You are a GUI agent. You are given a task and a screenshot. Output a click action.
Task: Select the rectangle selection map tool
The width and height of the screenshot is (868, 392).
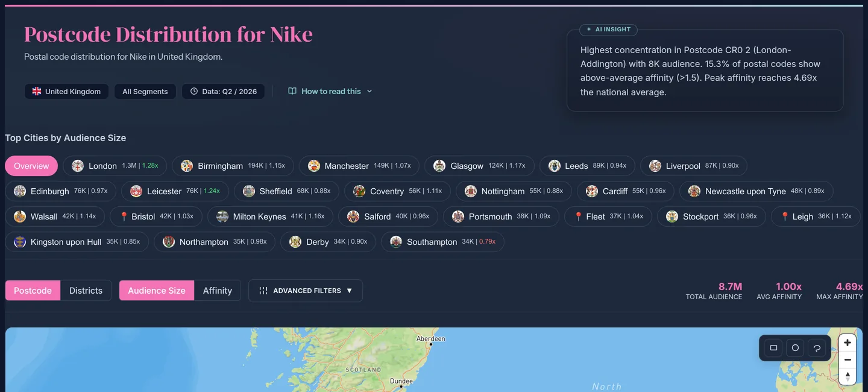773,348
